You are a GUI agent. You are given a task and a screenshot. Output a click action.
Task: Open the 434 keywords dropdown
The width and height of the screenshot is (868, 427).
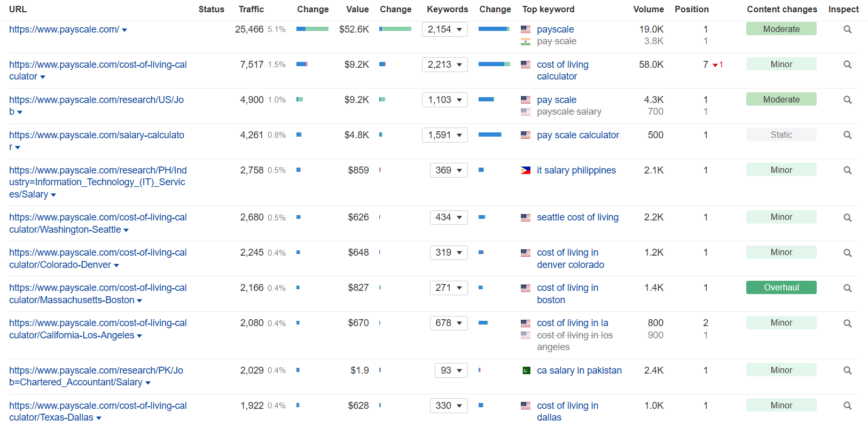(449, 217)
